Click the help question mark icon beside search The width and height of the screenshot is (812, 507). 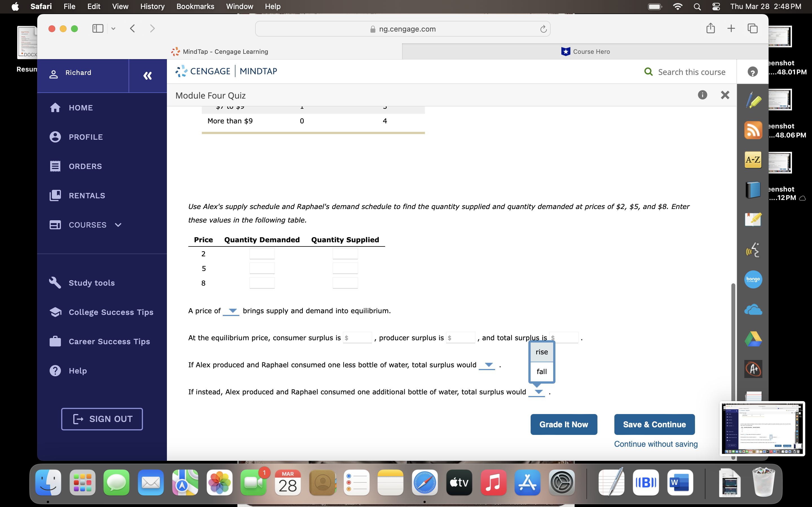[x=752, y=72]
